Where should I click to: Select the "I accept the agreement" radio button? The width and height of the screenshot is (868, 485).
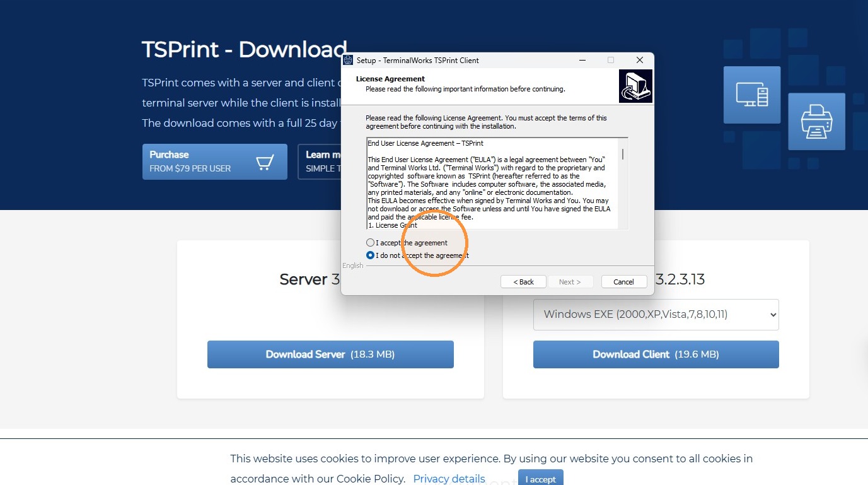coord(370,242)
